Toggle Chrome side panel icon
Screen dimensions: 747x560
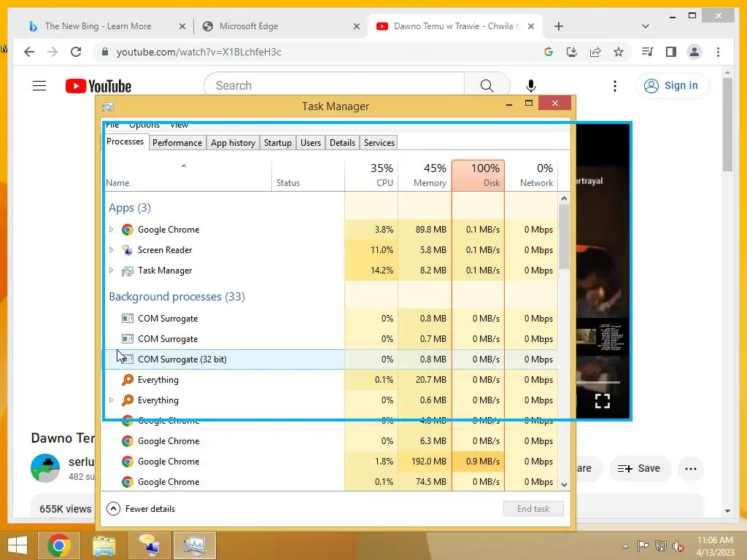671,52
